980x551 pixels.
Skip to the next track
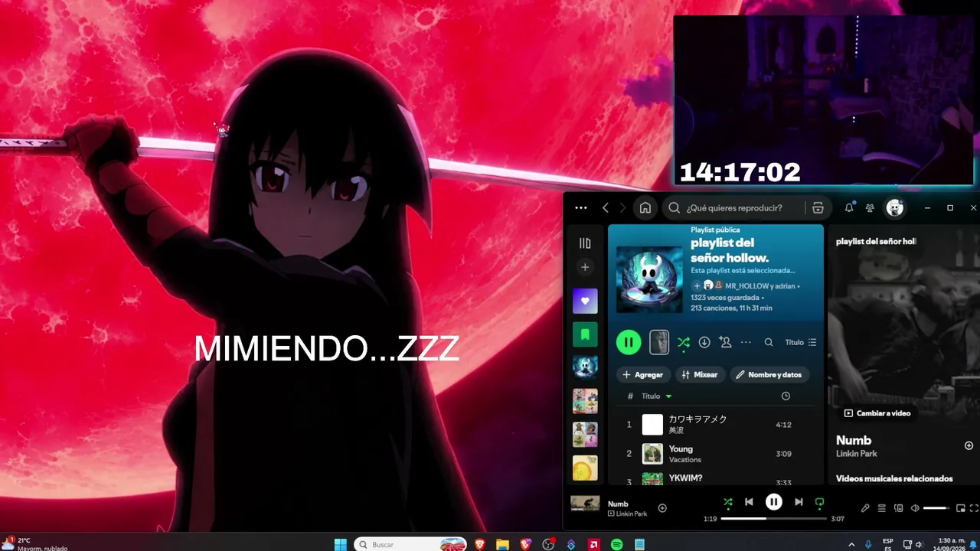799,502
